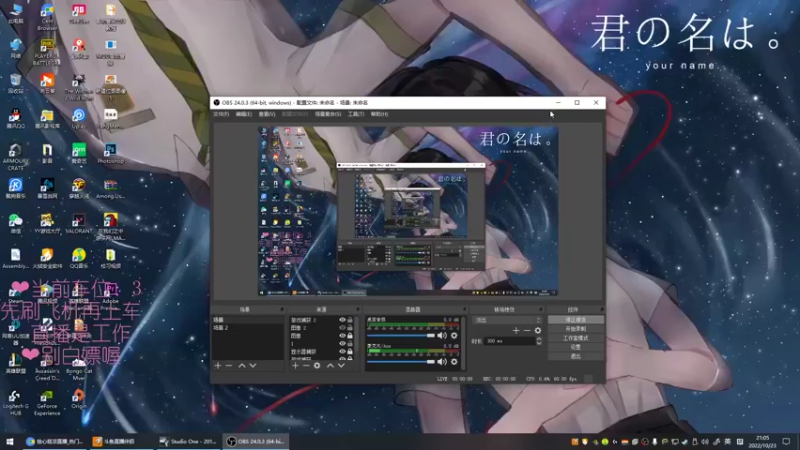Remove the selected scene with the minus icon
The width and height of the screenshot is (800, 450).
229,365
